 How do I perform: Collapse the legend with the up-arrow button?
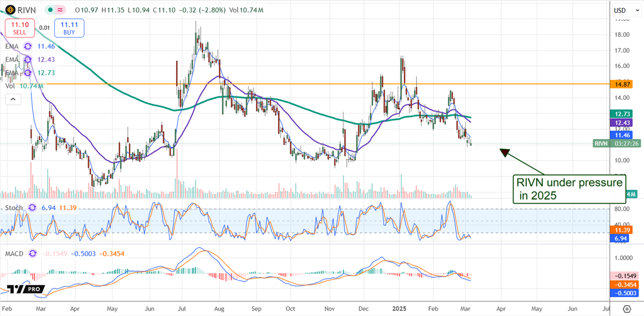pos(13,99)
